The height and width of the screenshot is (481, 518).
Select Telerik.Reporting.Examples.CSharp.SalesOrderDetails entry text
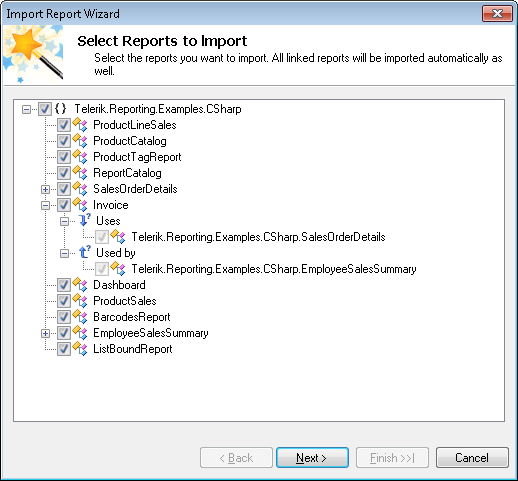[258, 237]
